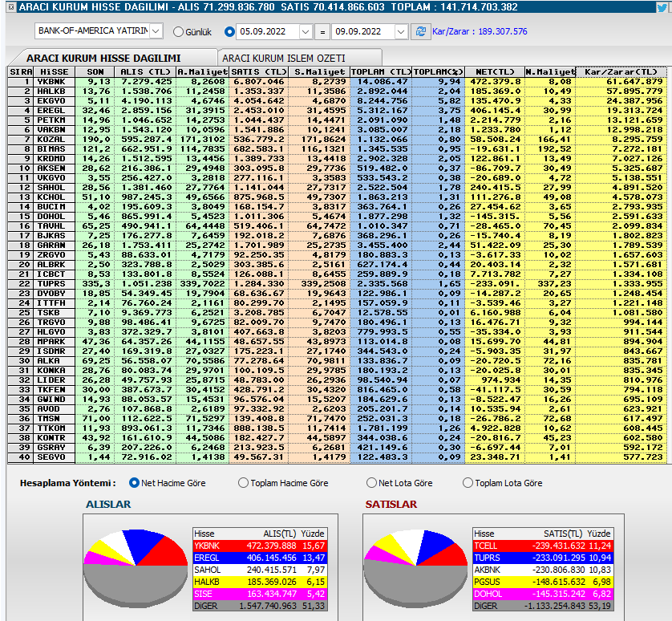Click the Kar/Zarar value 61.647.879
The width and height of the screenshot is (672, 621).
pos(634,82)
